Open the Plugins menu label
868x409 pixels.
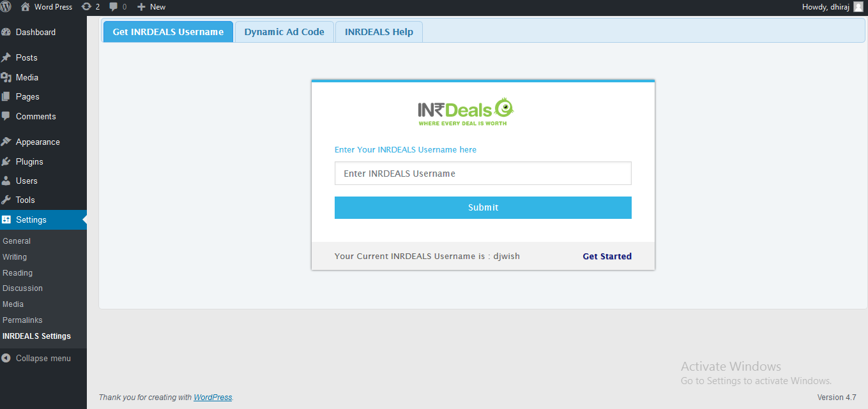click(29, 161)
